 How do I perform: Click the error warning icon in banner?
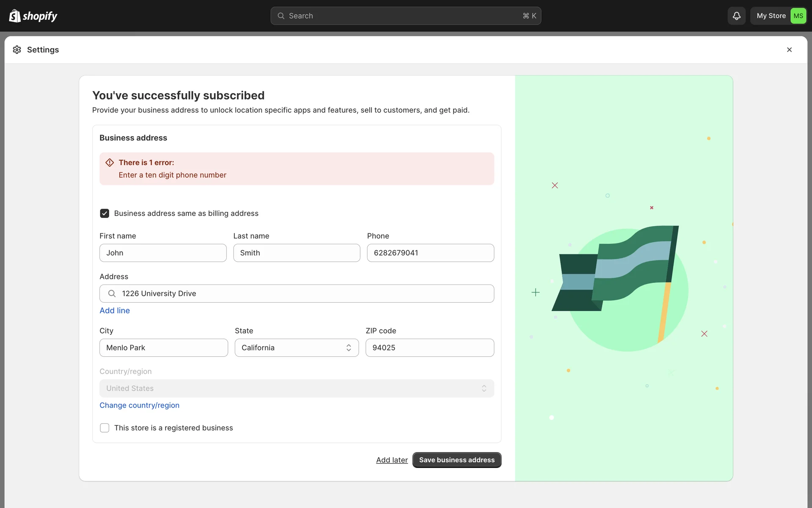pyautogui.click(x=110, y=163)
